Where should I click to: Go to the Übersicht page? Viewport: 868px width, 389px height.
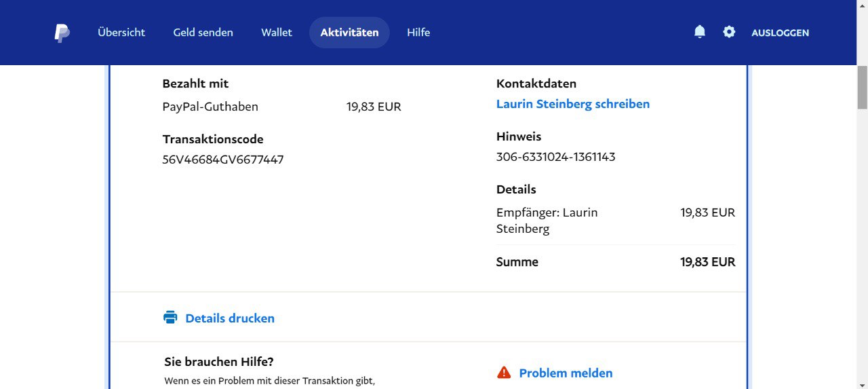tap(121, 33)
